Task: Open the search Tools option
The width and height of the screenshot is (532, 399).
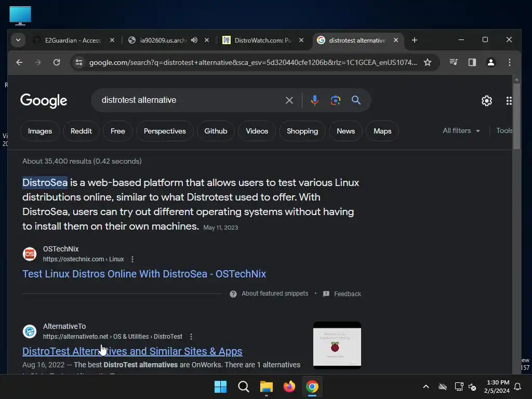Action: coord(504,130)
